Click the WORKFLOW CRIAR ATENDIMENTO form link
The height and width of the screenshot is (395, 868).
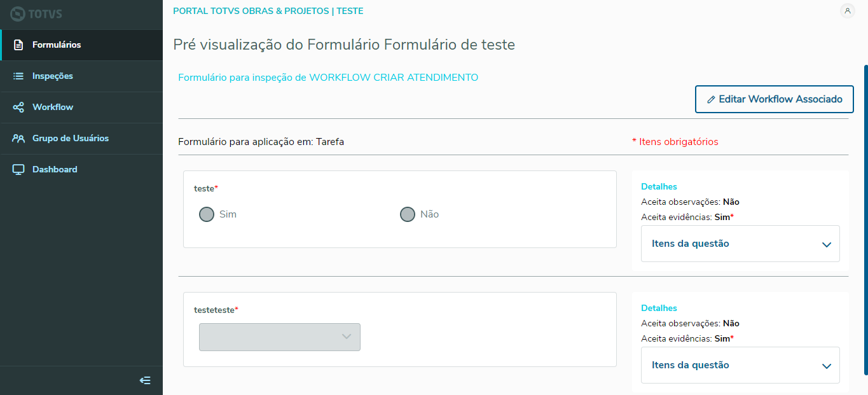point(328,78)
